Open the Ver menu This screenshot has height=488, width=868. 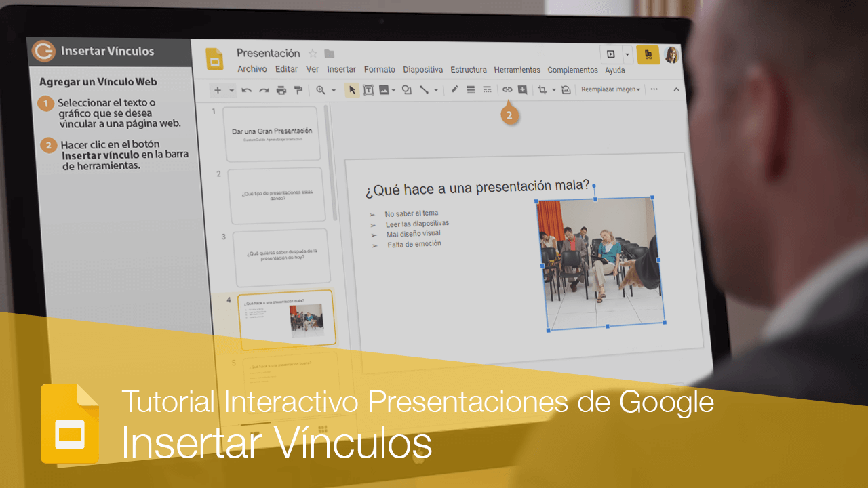(312, 69)
